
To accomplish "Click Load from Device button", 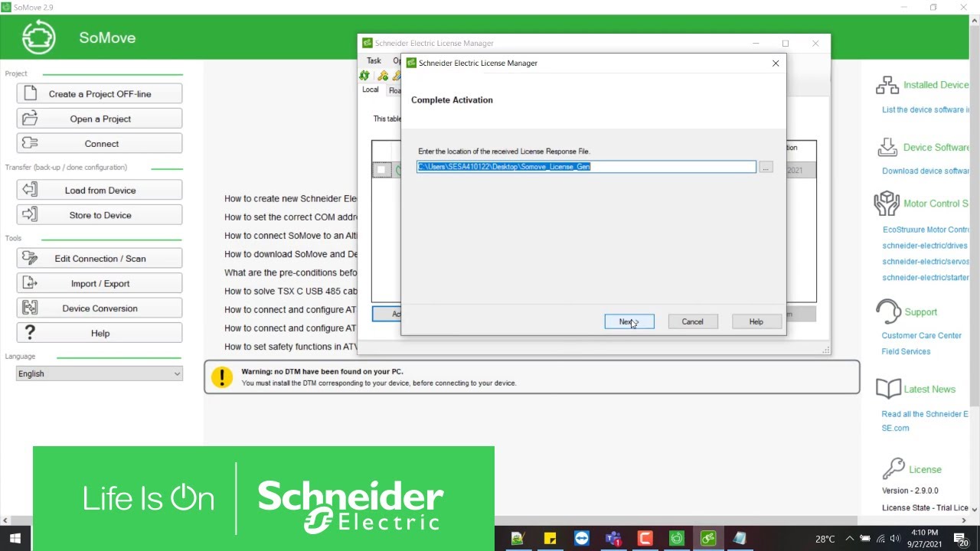I will tap(100, 190).
